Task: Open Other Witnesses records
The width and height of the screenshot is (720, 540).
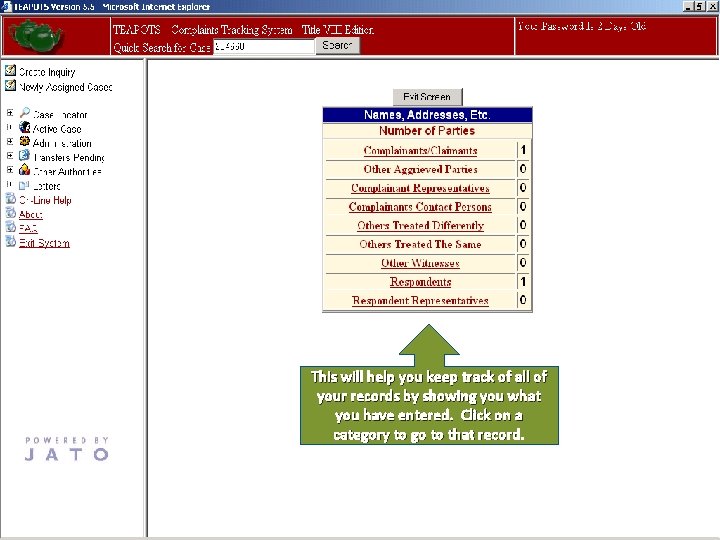Action: point(420,263)
